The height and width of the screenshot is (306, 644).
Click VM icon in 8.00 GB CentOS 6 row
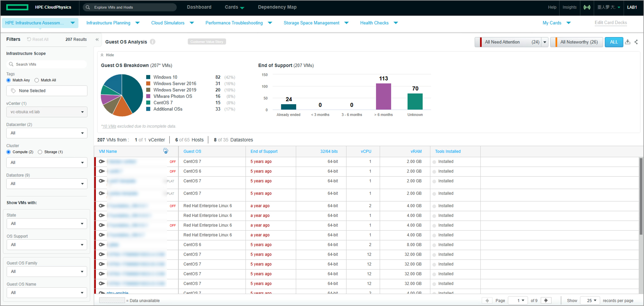pos(102,245)
